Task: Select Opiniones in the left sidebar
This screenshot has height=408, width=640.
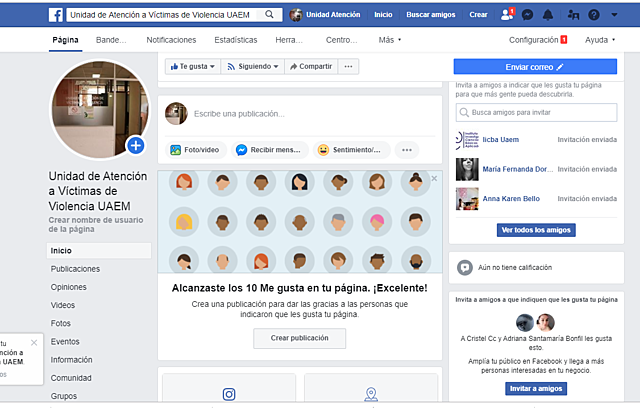Action: click(69, 287)
